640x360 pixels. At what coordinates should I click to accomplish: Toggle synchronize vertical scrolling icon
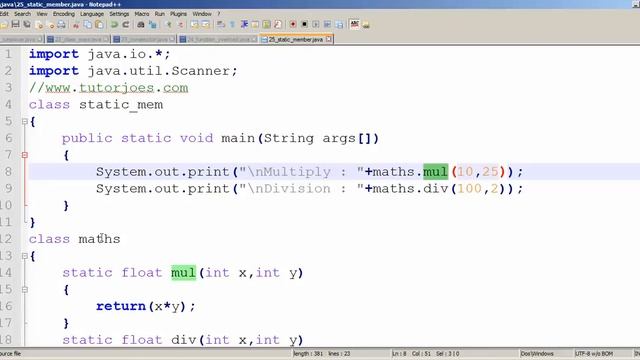pyautogui.click(x=194, y=24)
